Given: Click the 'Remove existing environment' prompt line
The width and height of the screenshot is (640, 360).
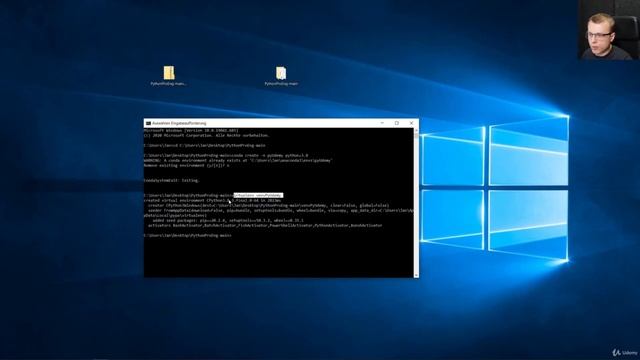Looking at the screenshot, I should 187,165.
